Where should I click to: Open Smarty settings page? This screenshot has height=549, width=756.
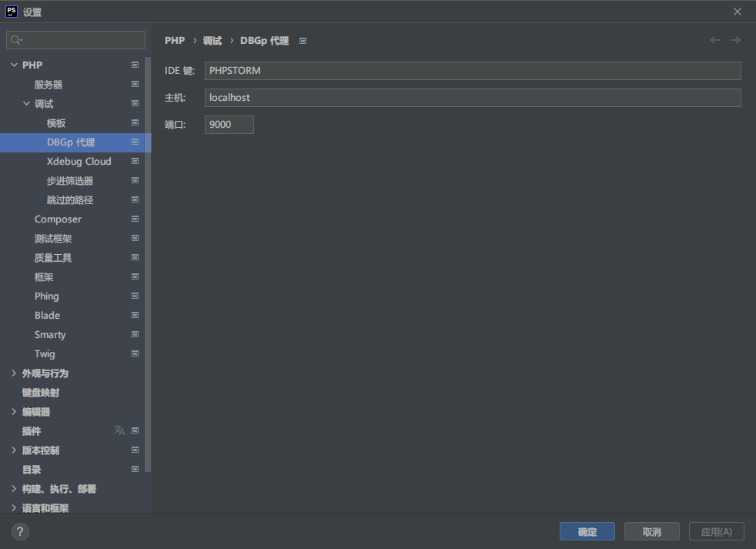click(50, 335)
